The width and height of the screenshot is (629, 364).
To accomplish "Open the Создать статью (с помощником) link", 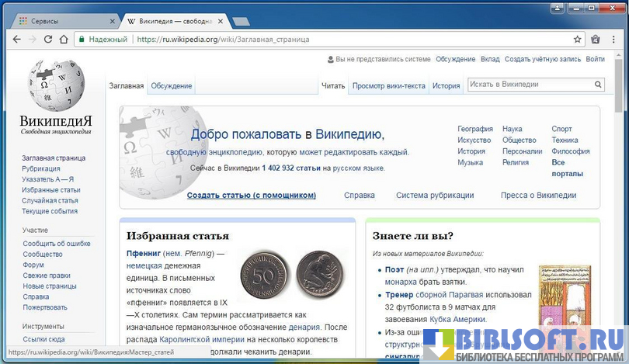I will tap(252, 196).
